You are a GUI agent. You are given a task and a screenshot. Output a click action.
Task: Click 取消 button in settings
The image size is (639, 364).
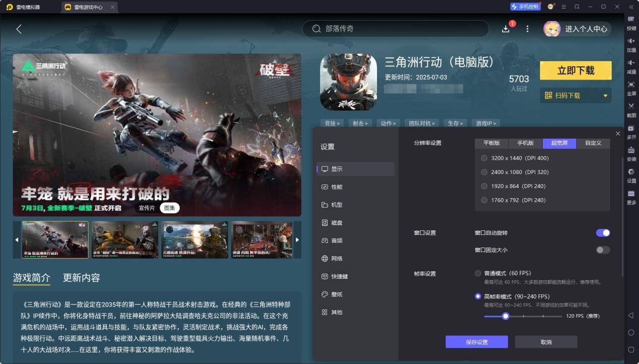546,342
